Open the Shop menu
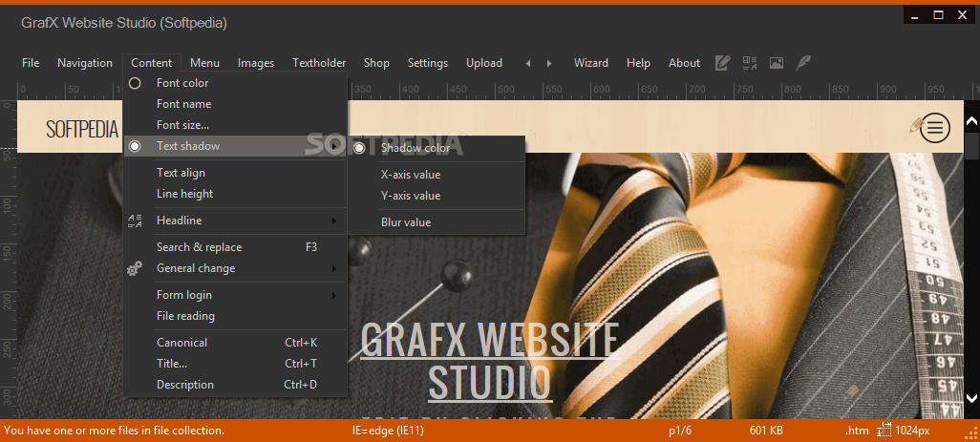 376,63
